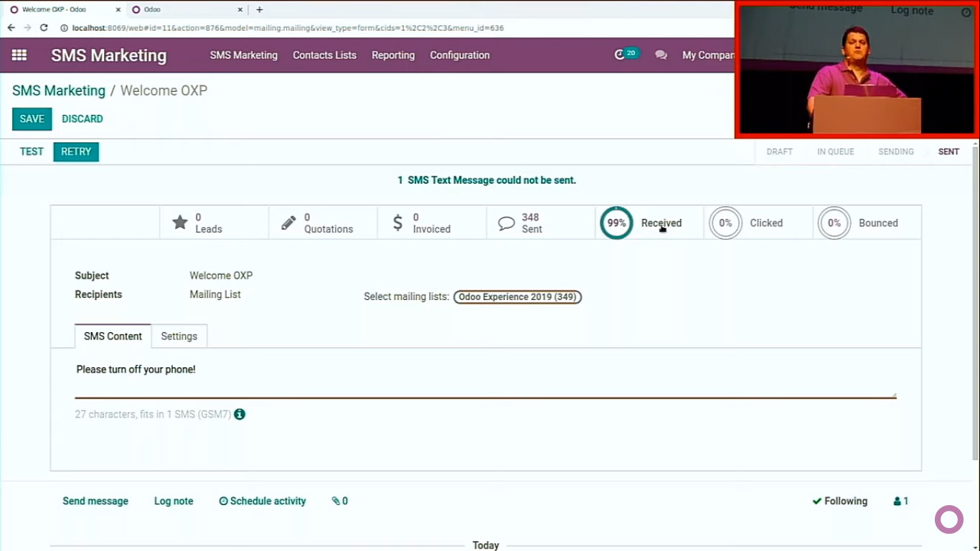
Task: Click the Send message link
Action: [x=95, y=501]
